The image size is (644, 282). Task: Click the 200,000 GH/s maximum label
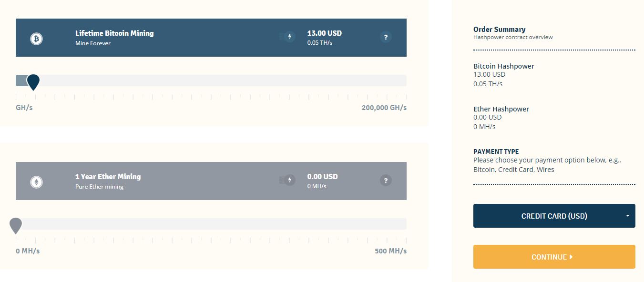click(384, 108)
